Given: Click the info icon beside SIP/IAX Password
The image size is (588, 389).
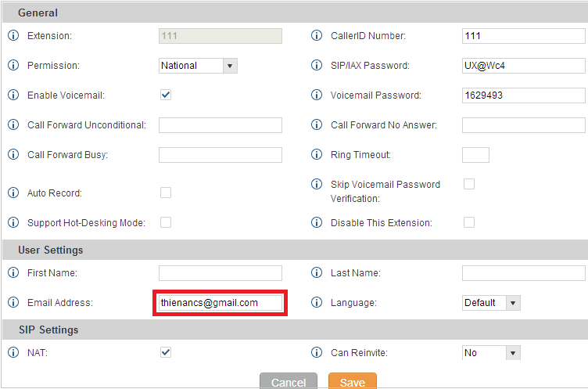Looking at the screenshot, I should pyautogui.click(x=317, y=65).
